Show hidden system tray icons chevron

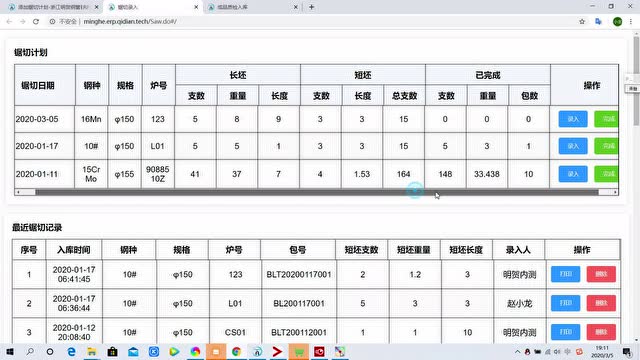[517, 352]
